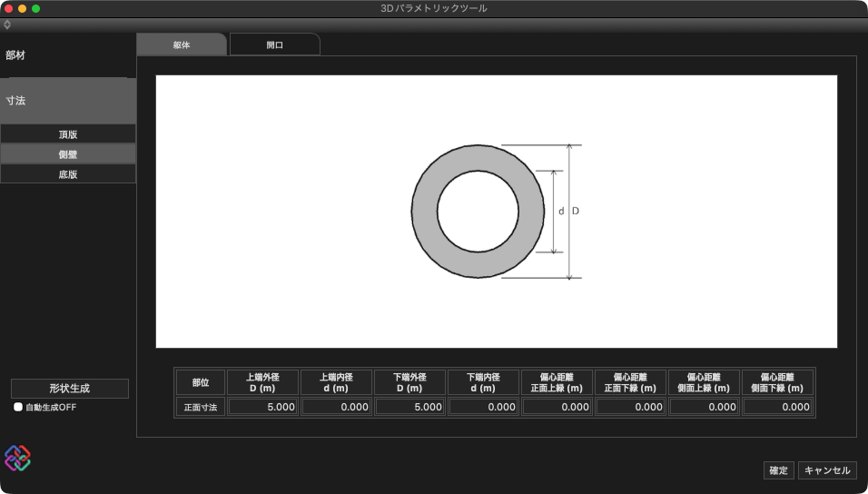Choose 底版 from the sidebar list
Screen dimensions: 868x494
(x=68, y=174)
